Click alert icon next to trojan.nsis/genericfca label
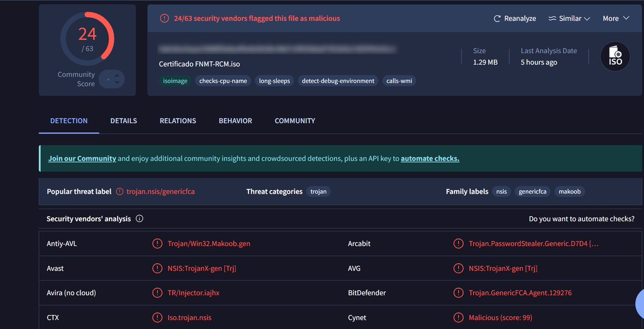Image resolution: width=644 pixels, height=329 pixels. coord(120,191)
